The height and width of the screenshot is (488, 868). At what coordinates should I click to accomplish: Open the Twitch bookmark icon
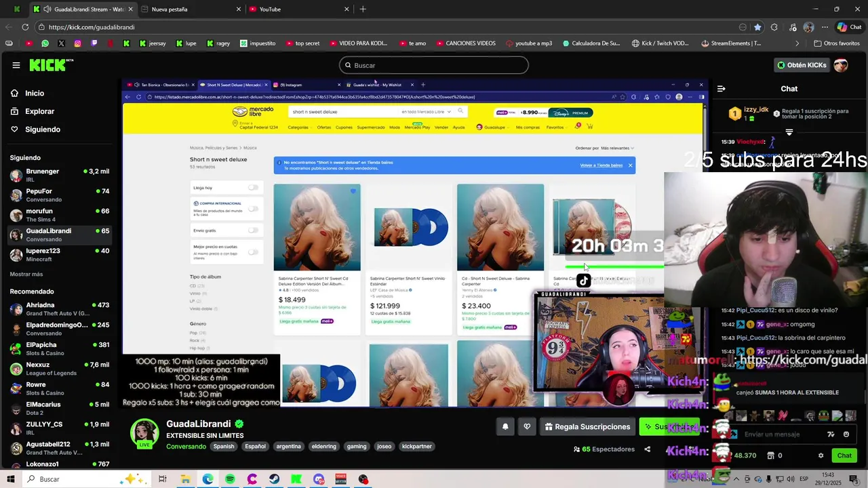[94, 43]
